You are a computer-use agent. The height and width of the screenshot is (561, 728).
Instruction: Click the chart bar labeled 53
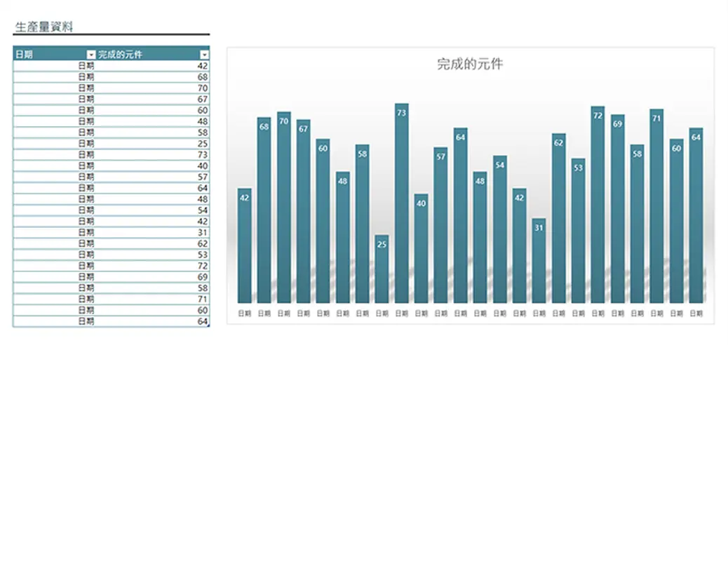(578, 231)
